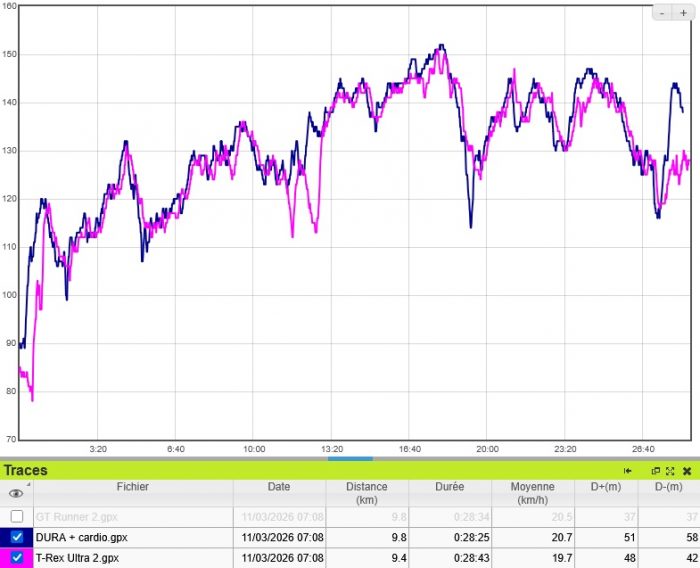Click the Moyenne (km/h) column header
This screenshot has height=568, width=700.
[x=532, y=493]
